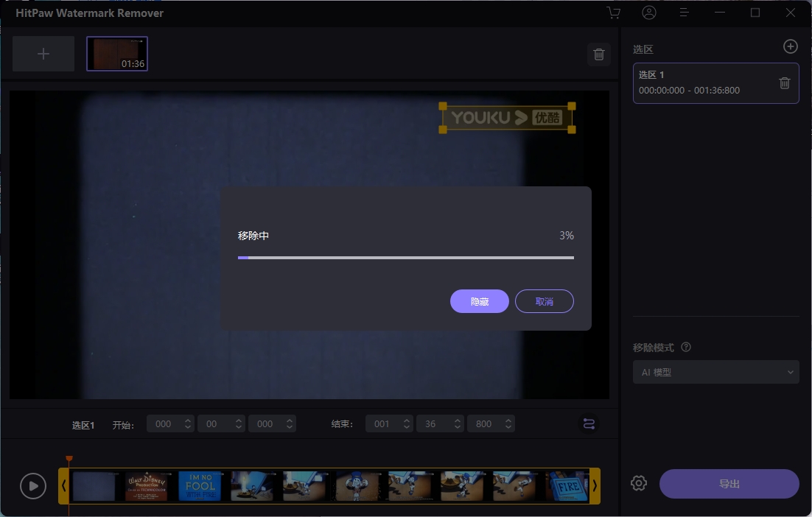Screen dimensions: 812x517
Task: Hide the removal progress dialog with 隐藏
Action: [x=480, y=301]
